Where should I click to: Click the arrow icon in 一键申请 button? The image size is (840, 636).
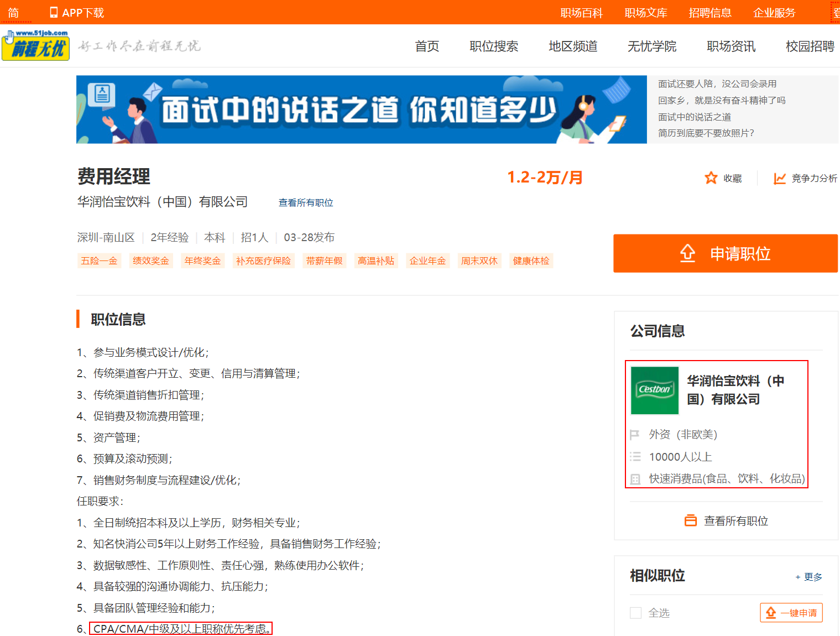tap(771, 613)
